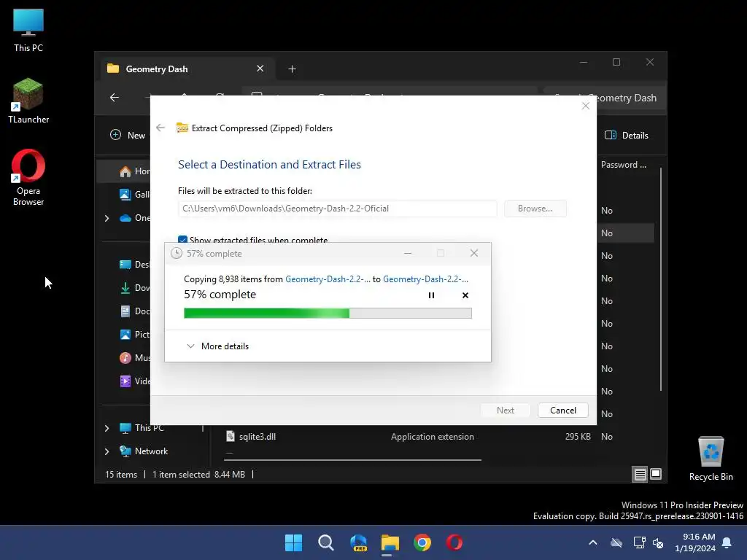Open TLauncher desktop shortcut
Image resolution: width=747 pixels, height=560 pixels.
pyautogui.click(x=28, y=101)
